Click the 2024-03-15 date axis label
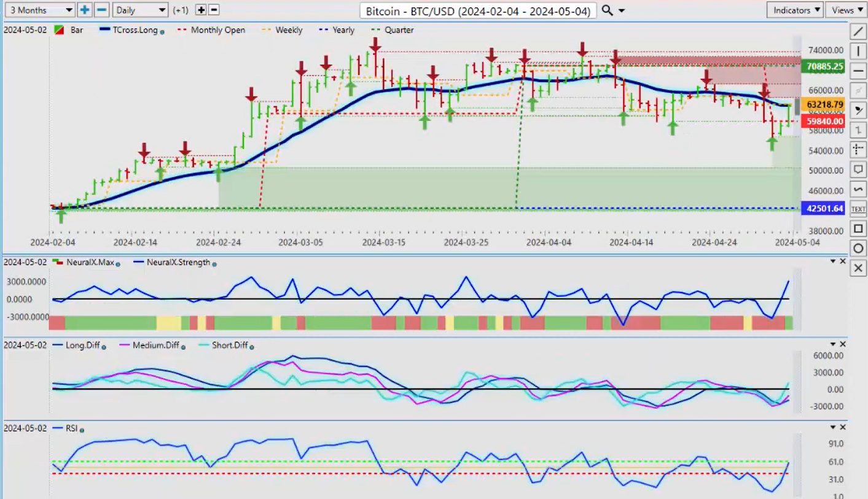Image resolution: width=868 pixels, height=499 pixels. point(383,242)
